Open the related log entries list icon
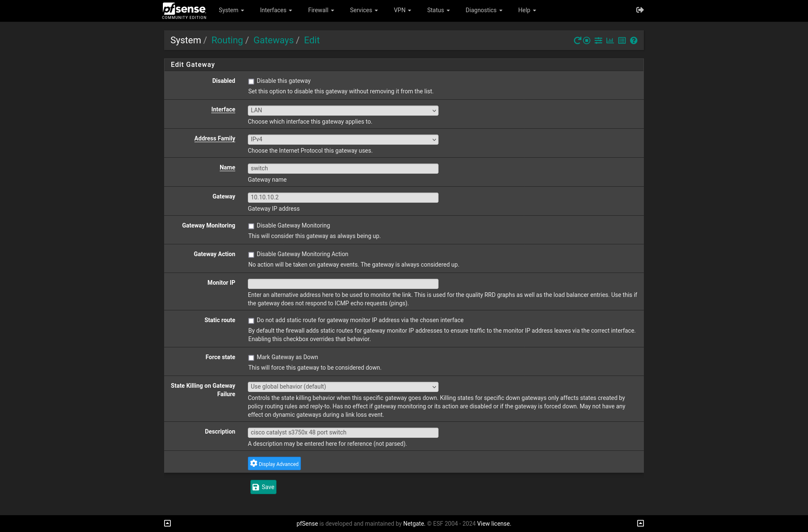Image resolution: width=808 pixels, height=532 pixels. click(622, 41)
